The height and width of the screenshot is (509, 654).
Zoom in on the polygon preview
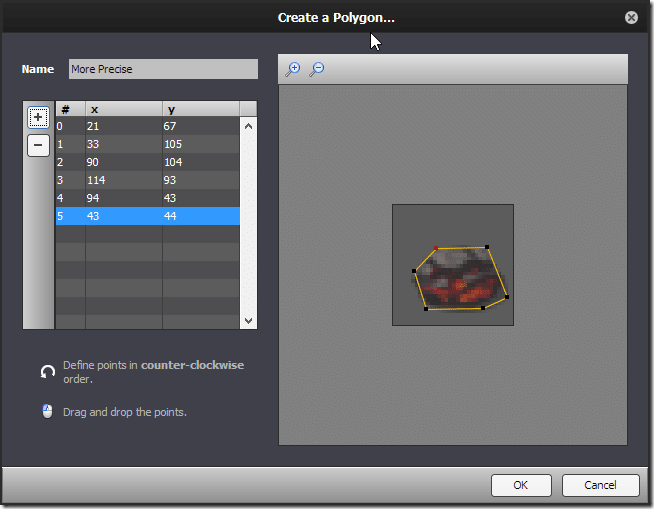[x=293, y=69]
